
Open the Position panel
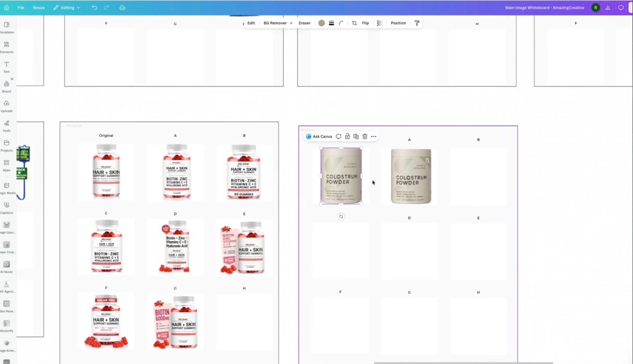click(x=398, y=23)
